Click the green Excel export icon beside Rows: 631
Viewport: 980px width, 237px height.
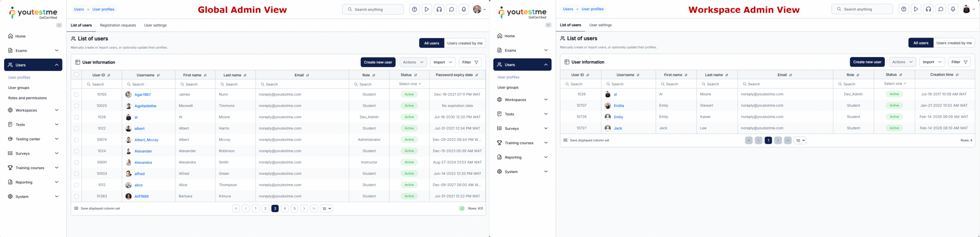point(461,209)
